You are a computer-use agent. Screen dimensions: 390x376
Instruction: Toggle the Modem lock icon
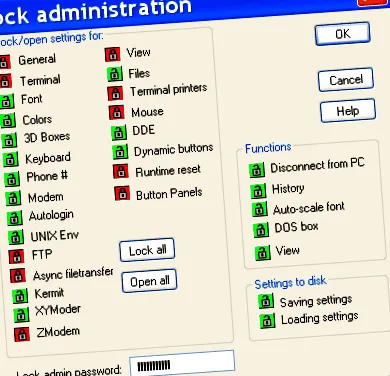13,198
